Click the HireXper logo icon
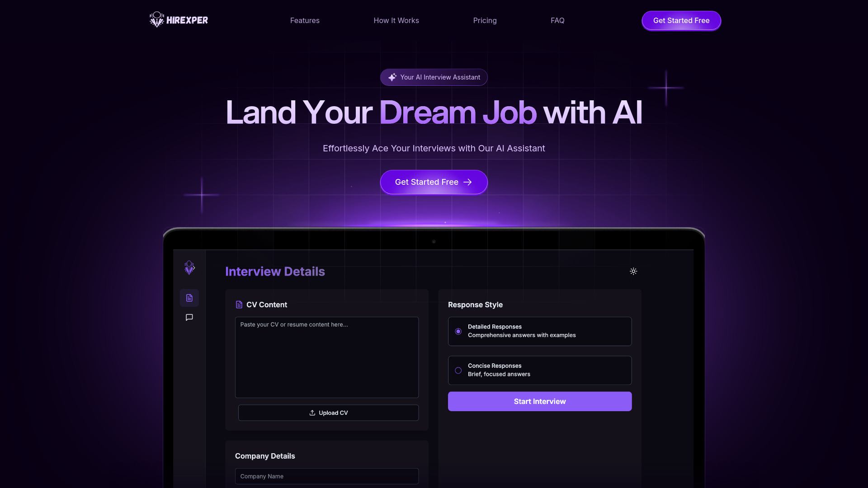868x488 pixels. [157, 19]
